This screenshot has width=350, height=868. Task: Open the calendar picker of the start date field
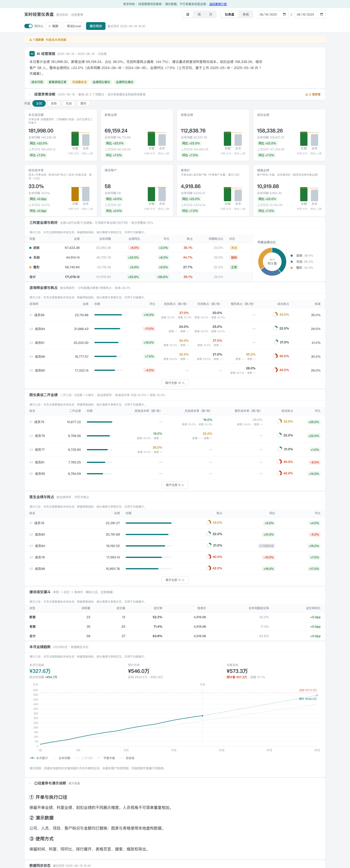(284, 15)
